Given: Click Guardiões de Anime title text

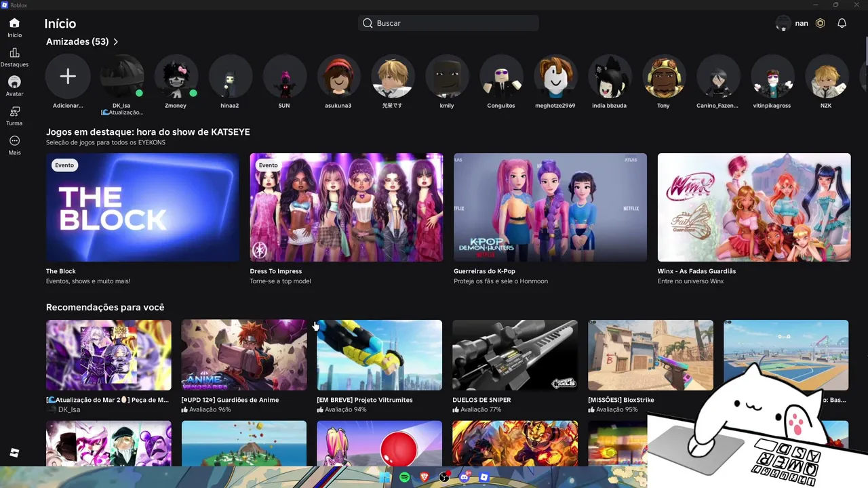Looking at the screenshot, I should [230, 400].
